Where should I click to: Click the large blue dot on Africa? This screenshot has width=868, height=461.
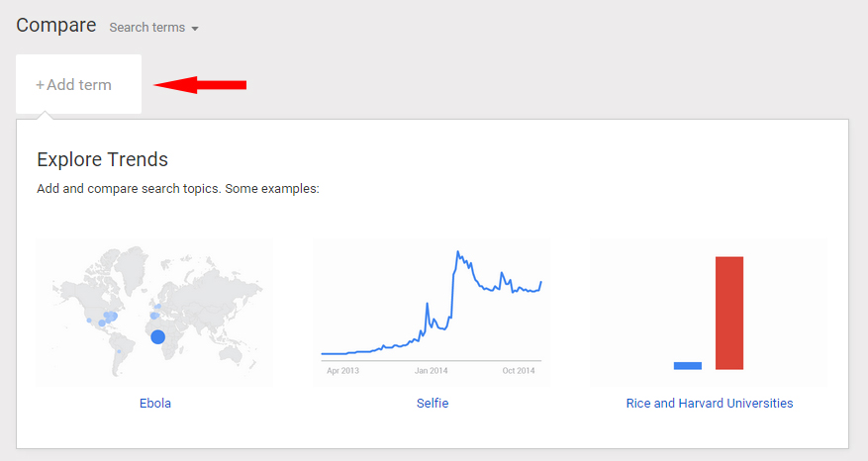tap(157, 336)
